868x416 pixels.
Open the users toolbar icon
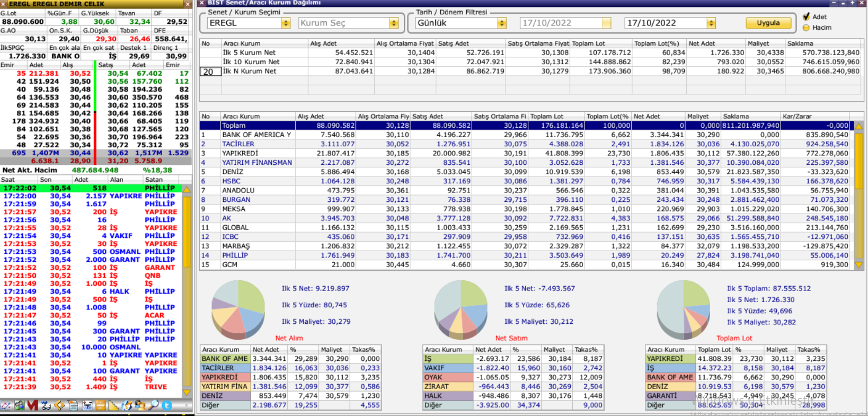point(140,405)
